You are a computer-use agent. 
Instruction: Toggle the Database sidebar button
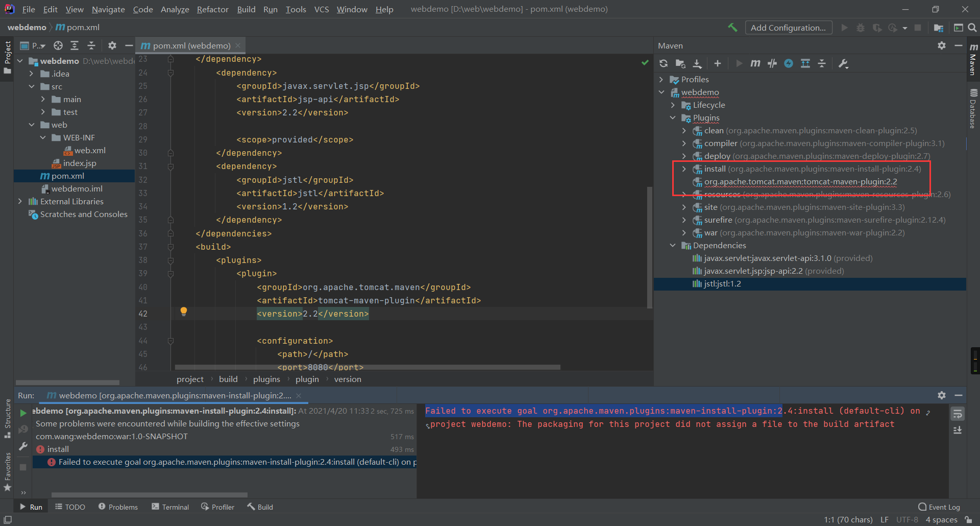coord(973,108)
